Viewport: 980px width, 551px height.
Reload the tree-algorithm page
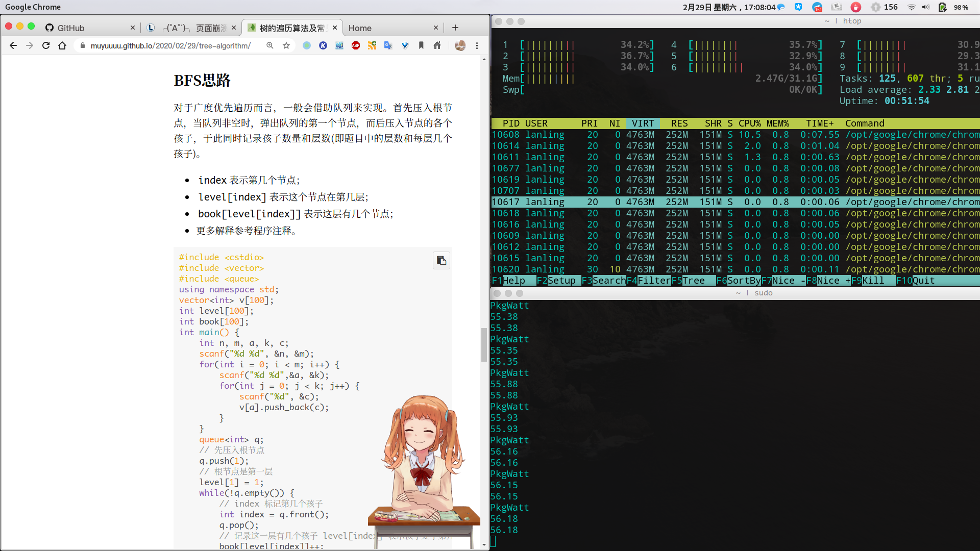tap(46, 45)
